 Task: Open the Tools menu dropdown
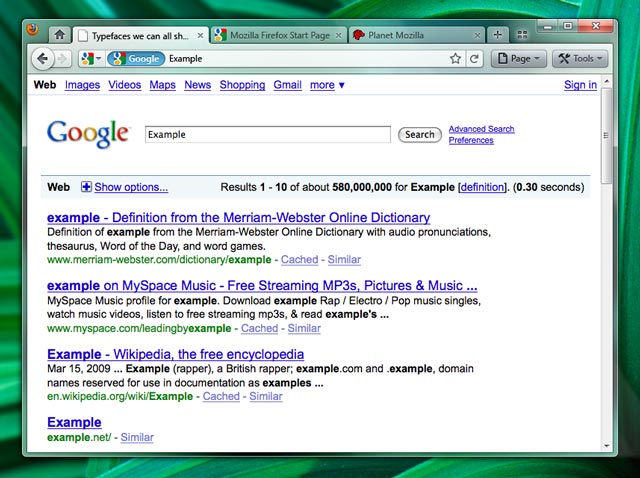click(580, 59)
